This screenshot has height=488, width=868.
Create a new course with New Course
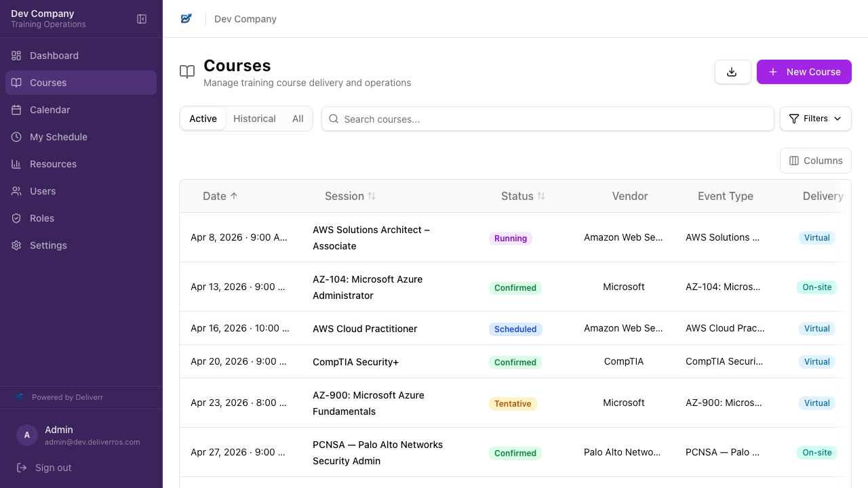pyautogui.click(x=804, y=72)
